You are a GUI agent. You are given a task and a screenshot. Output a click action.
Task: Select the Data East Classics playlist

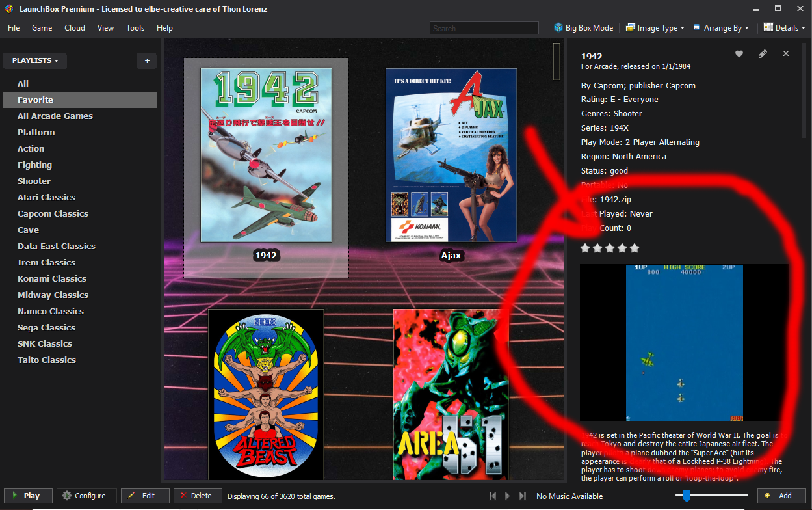pyautogui.click(x=80, y=246)
